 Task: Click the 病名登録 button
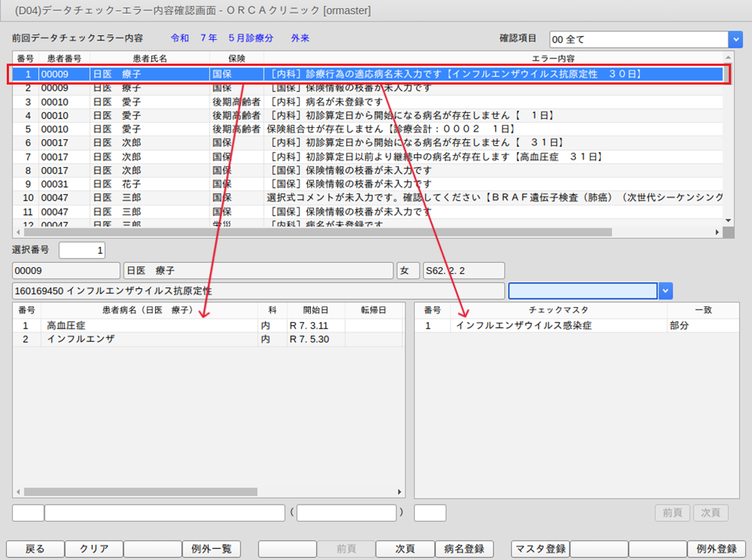(x=464, y=549)
